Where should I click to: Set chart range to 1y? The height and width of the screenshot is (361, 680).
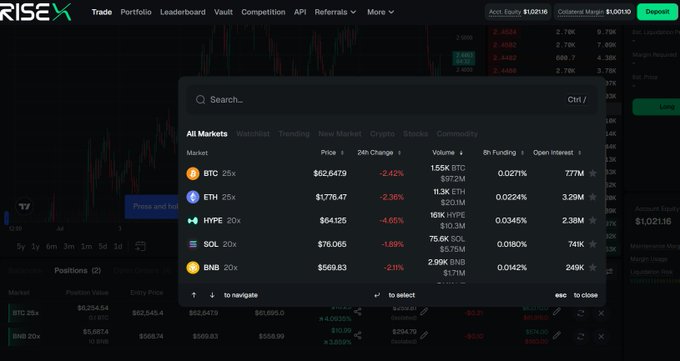pyautogui.click(x=36, y=246)
